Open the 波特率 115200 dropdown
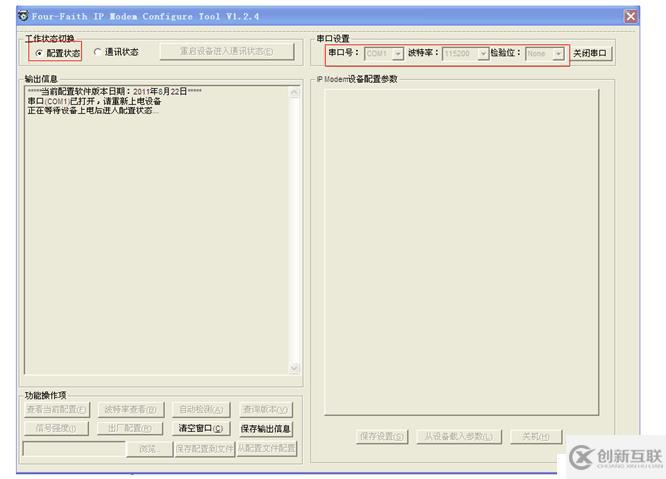 click(465, 54)
